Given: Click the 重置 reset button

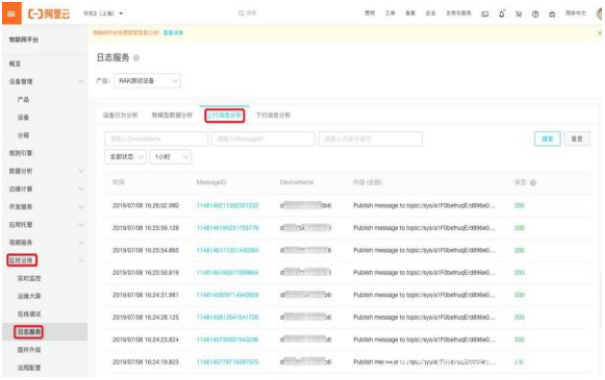Looking at the screenshot, I should [577, 139].
